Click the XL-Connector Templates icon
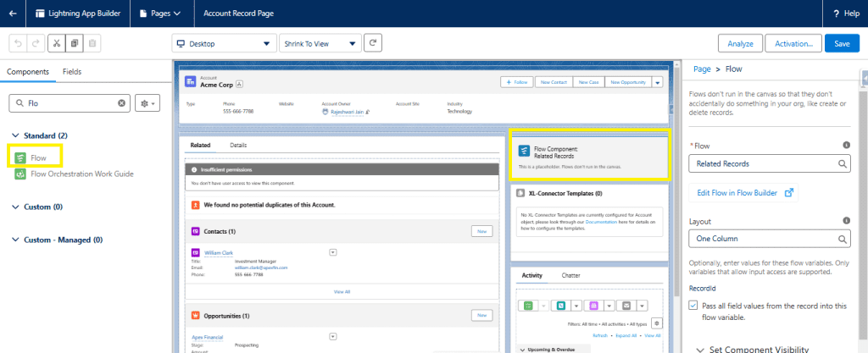 tap(520, 193)
